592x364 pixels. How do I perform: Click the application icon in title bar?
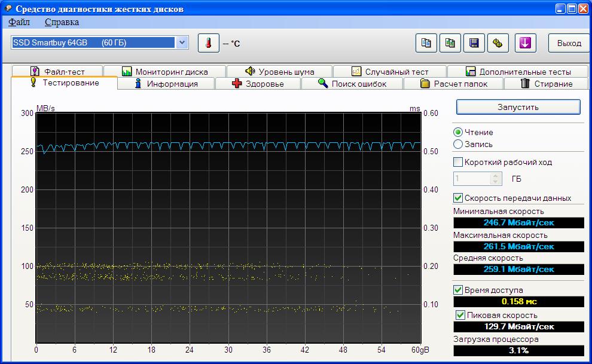(x=8, y=8)
